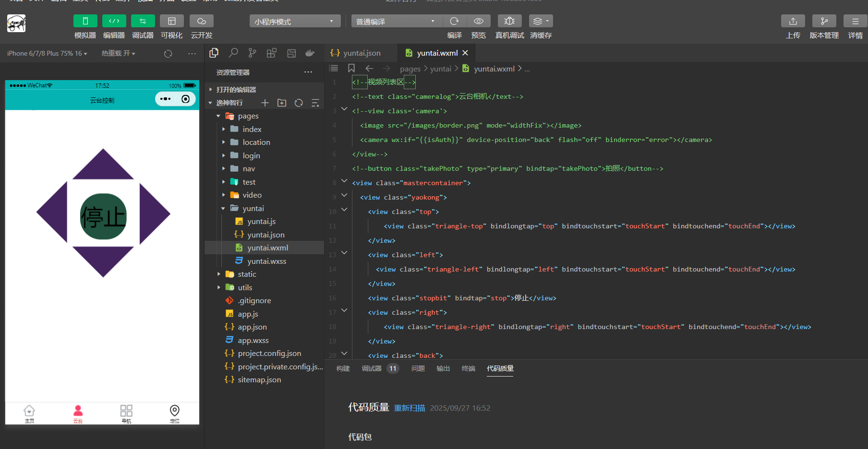Open project details (详情)

[856, 21]
